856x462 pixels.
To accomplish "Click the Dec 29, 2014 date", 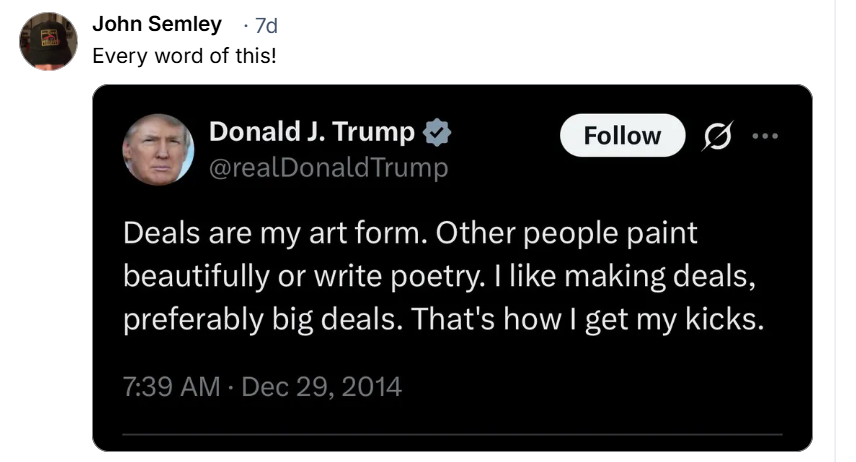I will 323,386.
